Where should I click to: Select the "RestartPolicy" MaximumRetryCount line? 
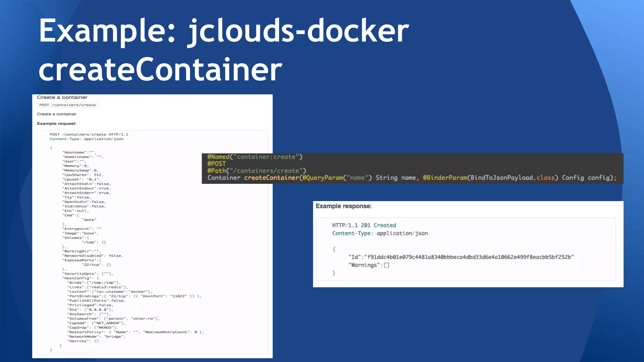(x=136, y=332)
